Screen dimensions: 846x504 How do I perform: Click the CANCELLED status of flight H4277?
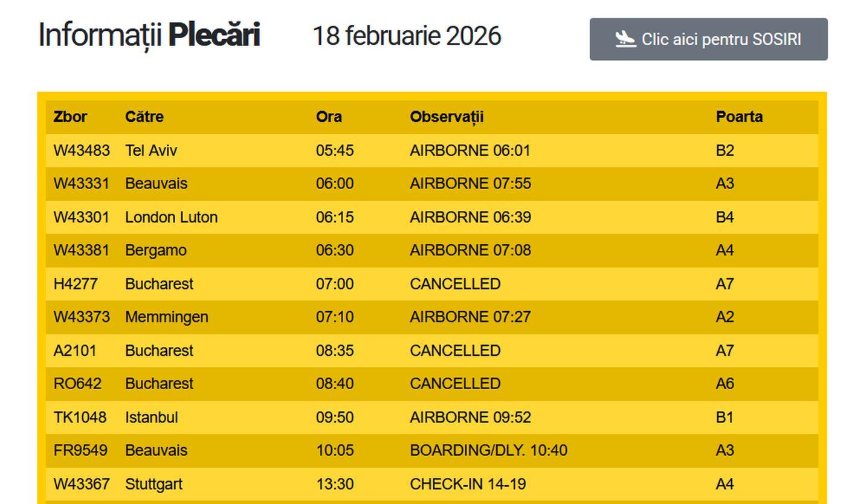tap(456, 283)
